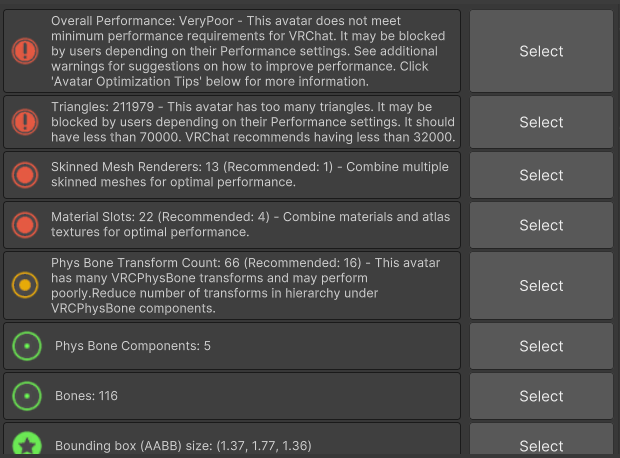Click the yellow icon for Phys Bone Transform Count
620x458 pixels.
tap(25, 286)
